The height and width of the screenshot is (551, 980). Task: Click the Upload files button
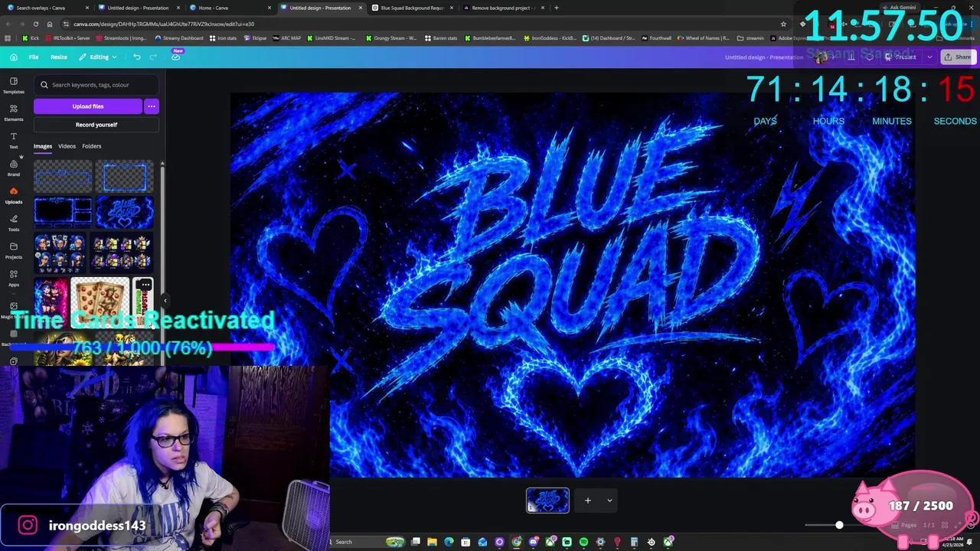point(88,106)
